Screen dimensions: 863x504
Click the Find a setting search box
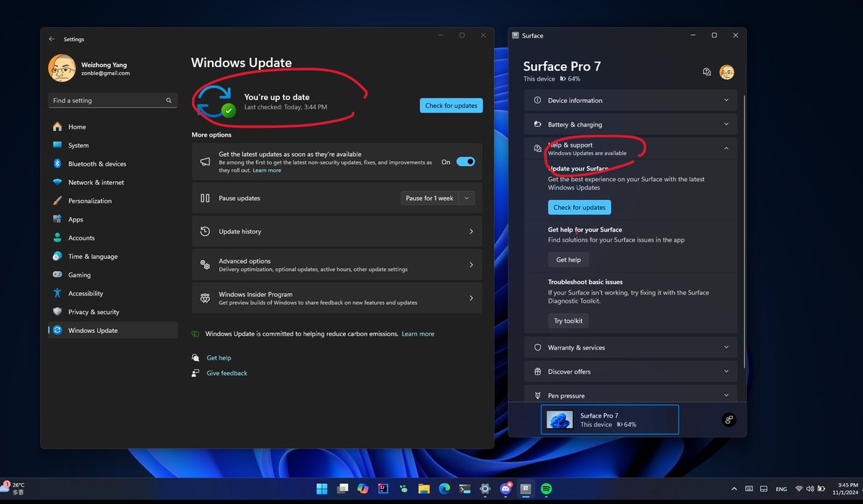[x=113, y=101]
